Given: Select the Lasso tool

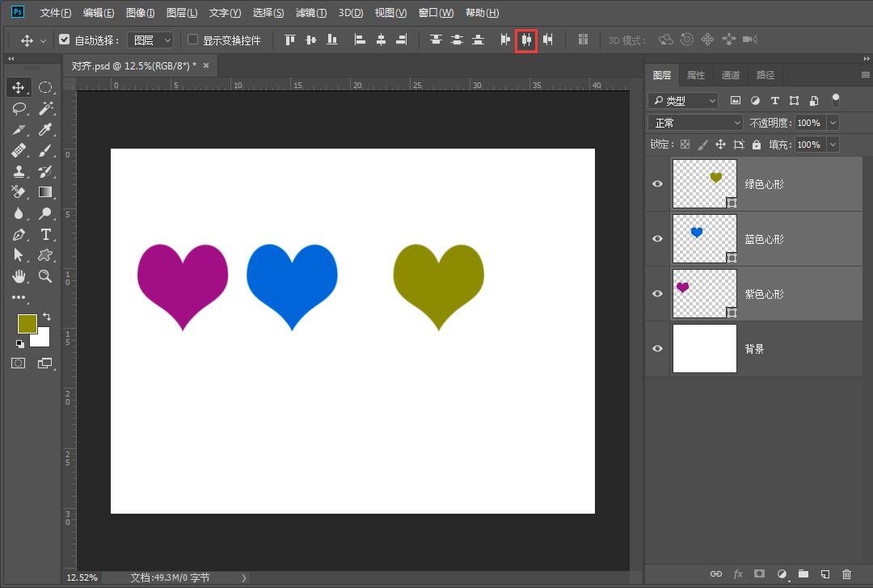Looking at the screenshot, I should (19, 108).
